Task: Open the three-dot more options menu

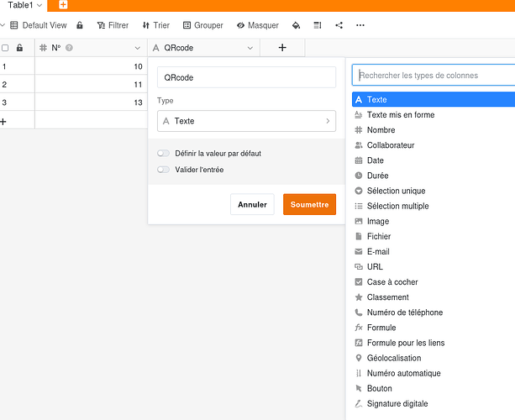Action: coord(360,25)
